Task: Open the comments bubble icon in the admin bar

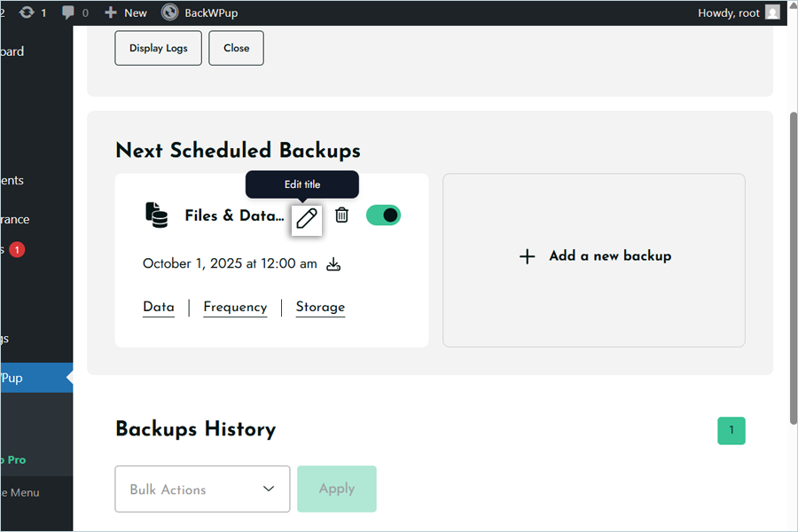Action: (68, 12)
